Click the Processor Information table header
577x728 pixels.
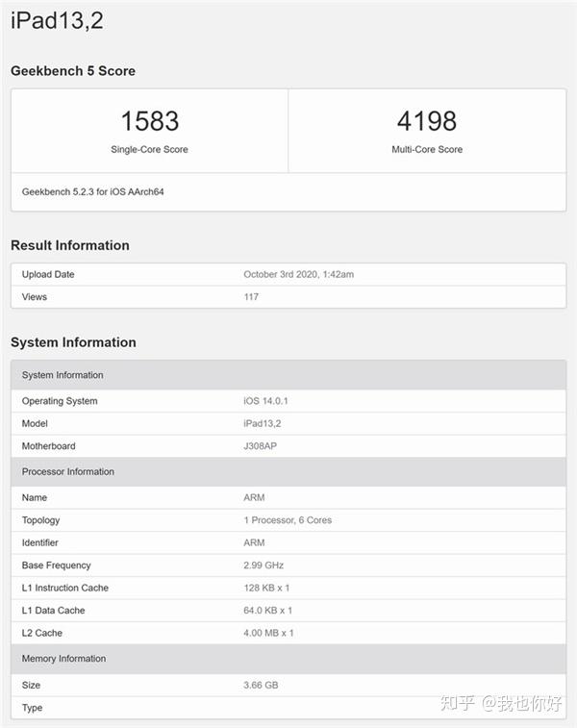(288, 472)
